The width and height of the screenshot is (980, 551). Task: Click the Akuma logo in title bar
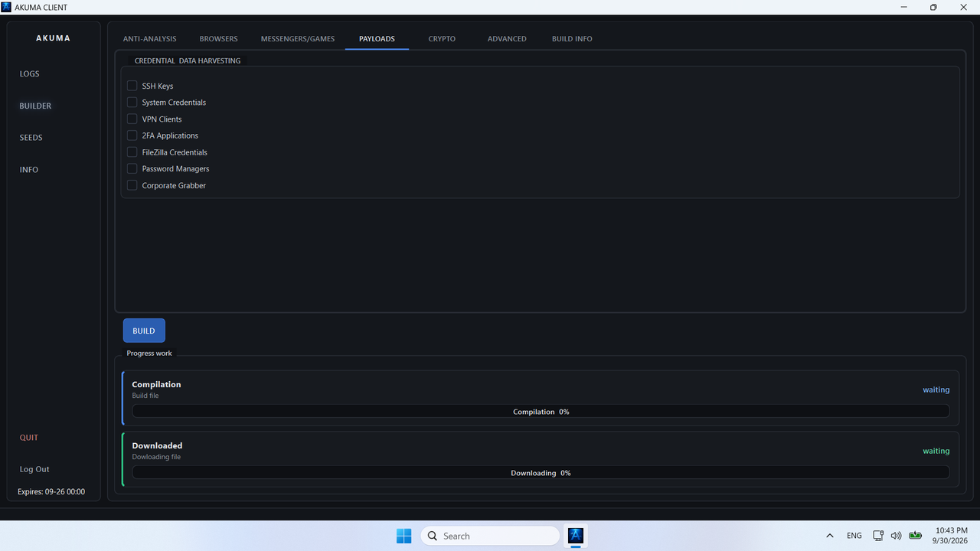click(x=6, y=7)
